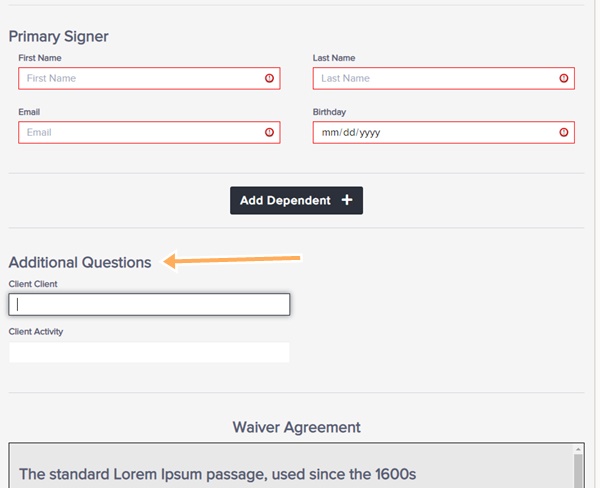The image size is (600, 488).
Task: Click the alert icon inside Birthday field
Action: [x=564, y=132]
